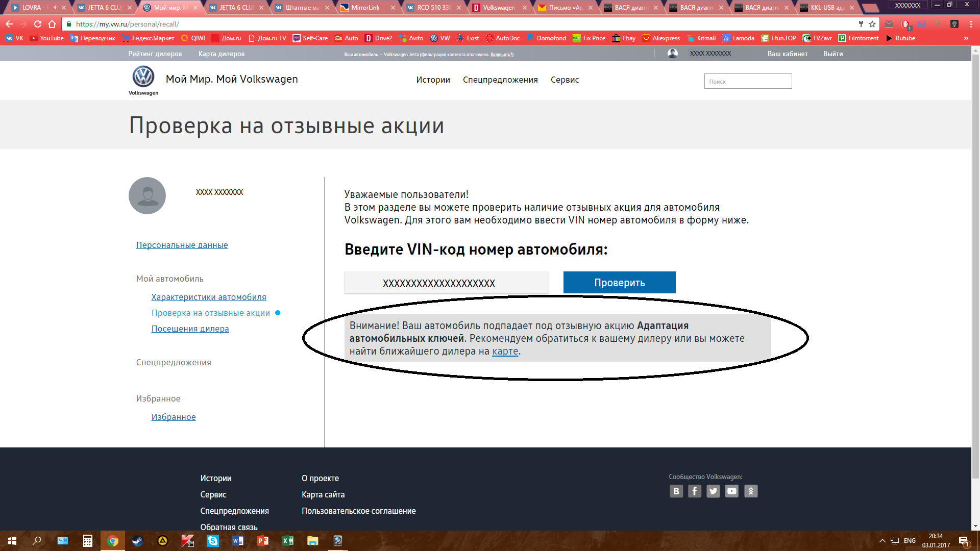
Task: Expand hidden bookmarks with double chevron
Action: pos(966,38)
